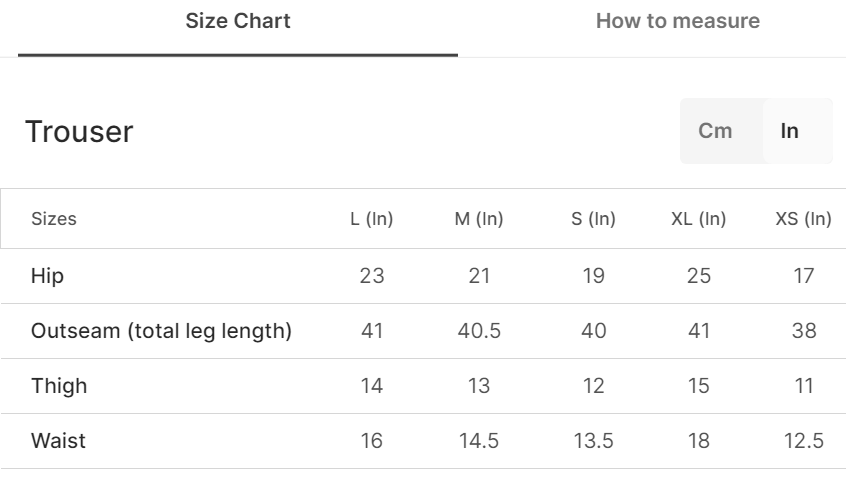Select the L (In) column header

click(371, 219)
